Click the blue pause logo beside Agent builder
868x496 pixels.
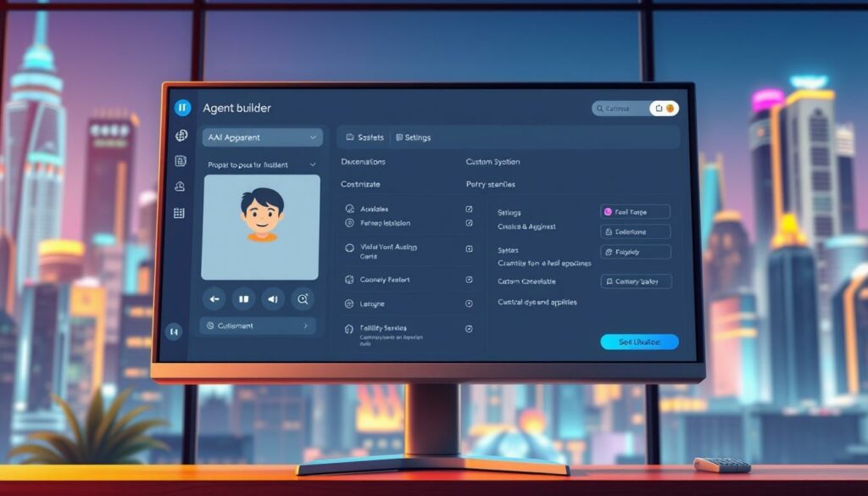tap(182, 108)
